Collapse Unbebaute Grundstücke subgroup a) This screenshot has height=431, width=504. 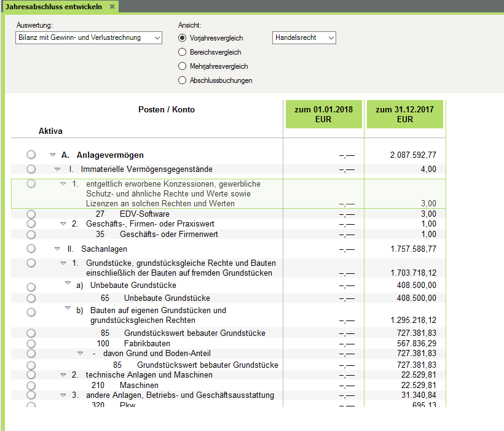click(68, 284)
